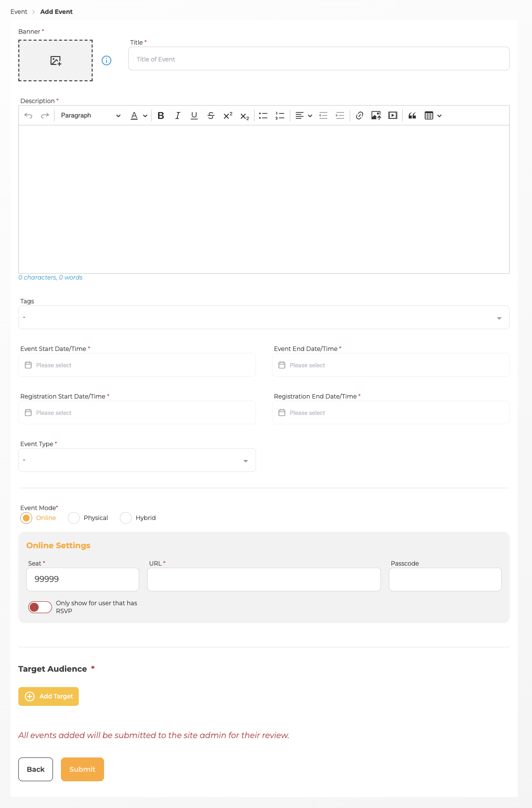Insert a bulleted list
The image size is (532, 808).
pyautogui.click(x=263, y=115)
